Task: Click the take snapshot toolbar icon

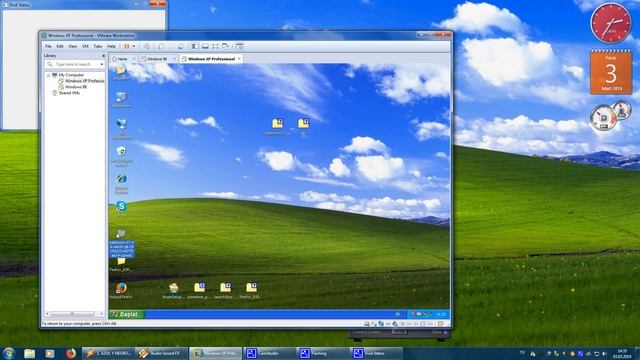Action: click(161, 47)
